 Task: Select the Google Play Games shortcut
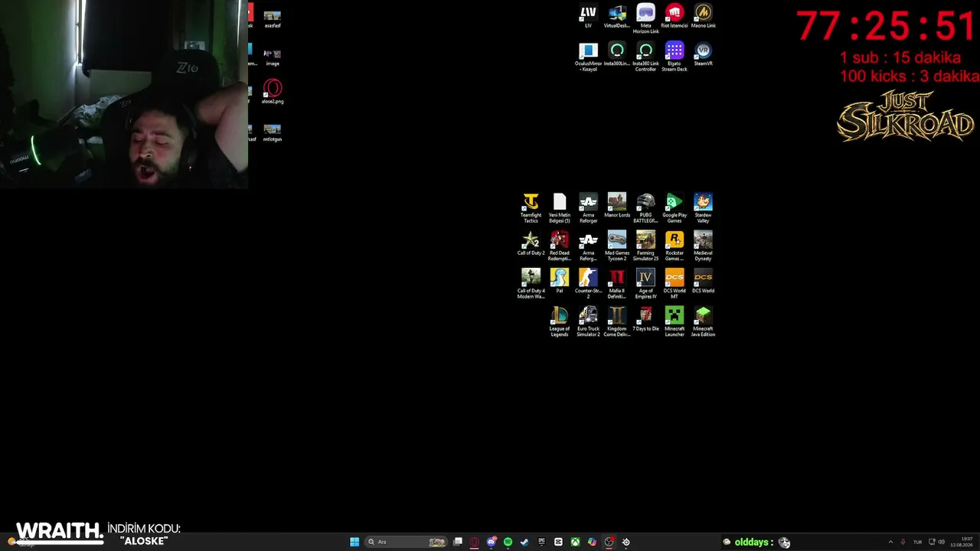[675, 207]
